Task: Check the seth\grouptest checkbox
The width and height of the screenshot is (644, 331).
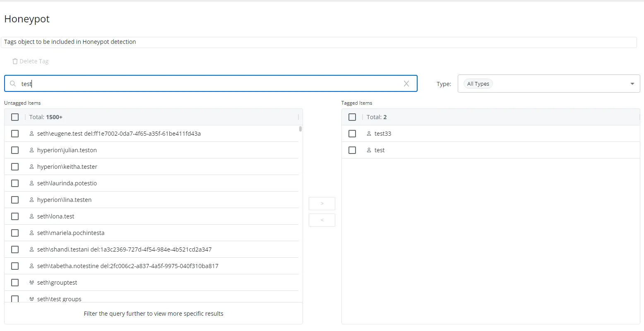Action: pos(15,283)
